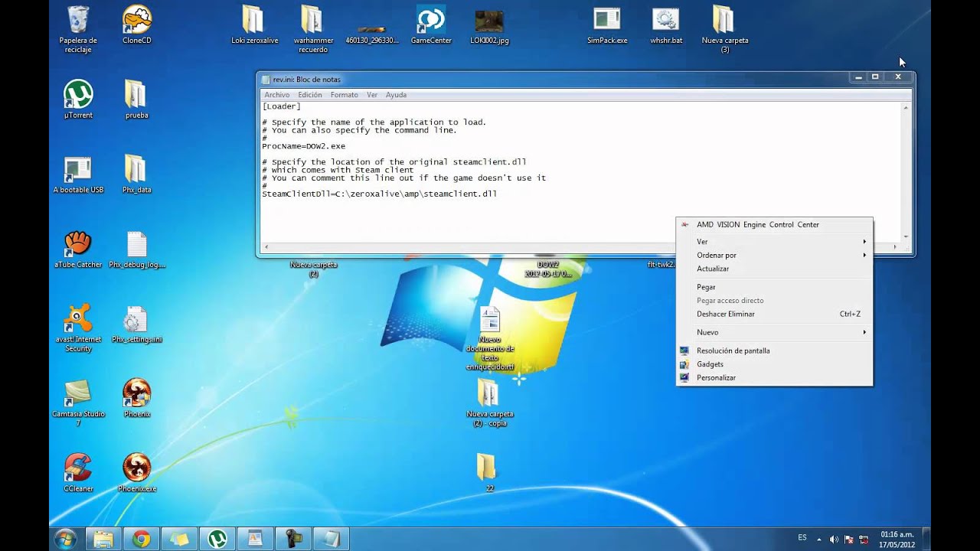Open Personalizar from the context menu
The width and height of the screenshot is (980, 551).
coord(774,378)
